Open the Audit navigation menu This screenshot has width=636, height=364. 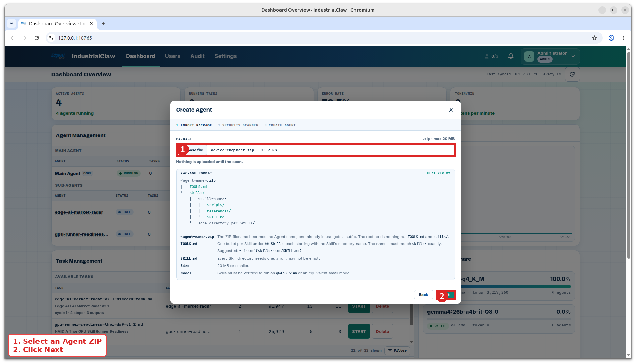pyautogui.click(x=197, y=56)
